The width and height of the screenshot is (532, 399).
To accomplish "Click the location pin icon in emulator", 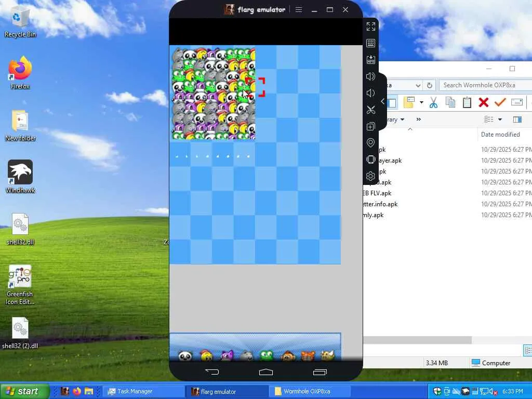I will tap(371, 143).
